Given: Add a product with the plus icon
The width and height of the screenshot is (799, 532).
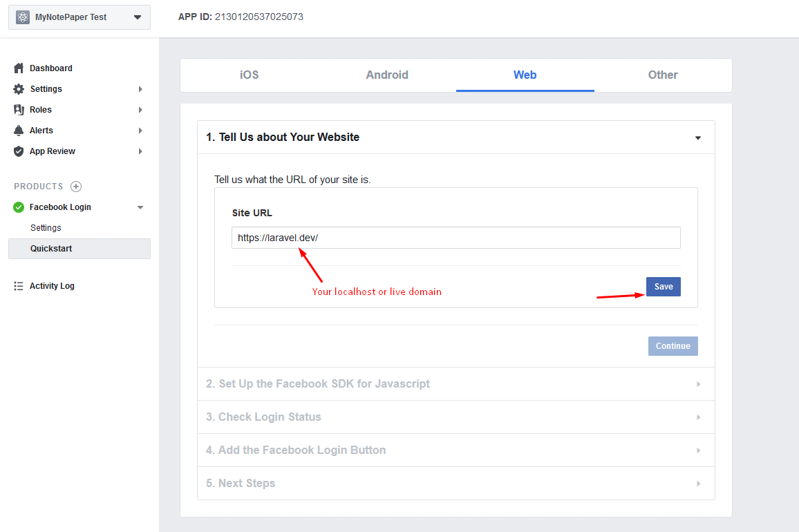Looking at the screenshot, I should [76, 187].
